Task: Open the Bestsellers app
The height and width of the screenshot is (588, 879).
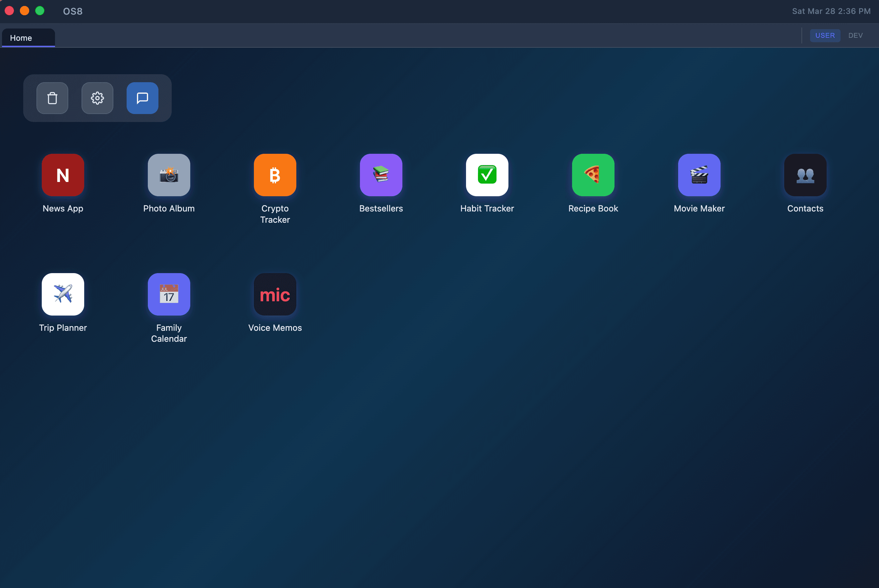Action: pos(381,175)
